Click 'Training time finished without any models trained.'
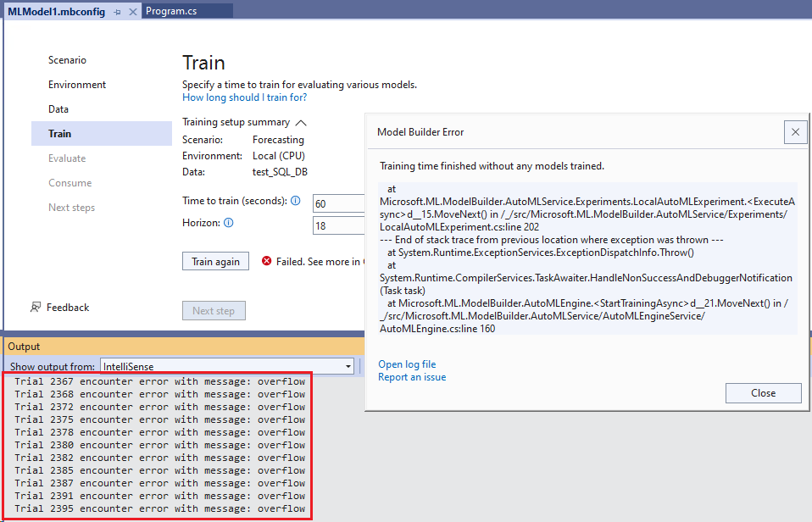This screenshot has width=812, height=522. click(x=492, y=166)
